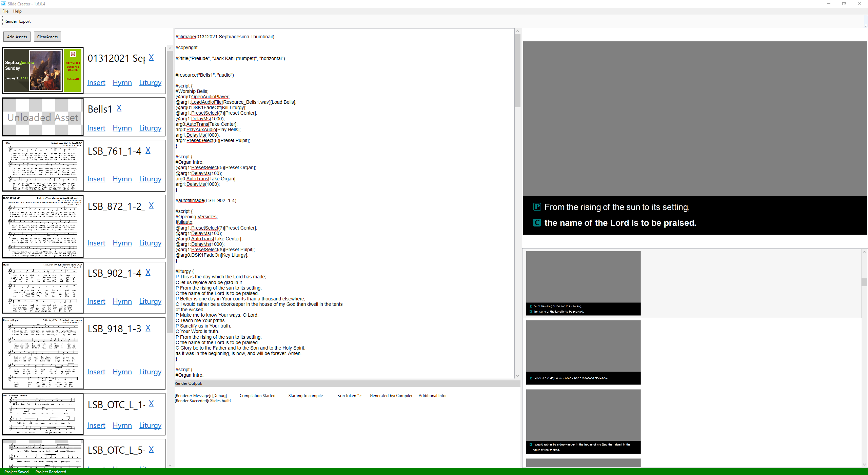The height and width of the screenshot is (475, 868).
Task: Select the Unloaded Asset Bells1 thumbnail
Action: 43,117
